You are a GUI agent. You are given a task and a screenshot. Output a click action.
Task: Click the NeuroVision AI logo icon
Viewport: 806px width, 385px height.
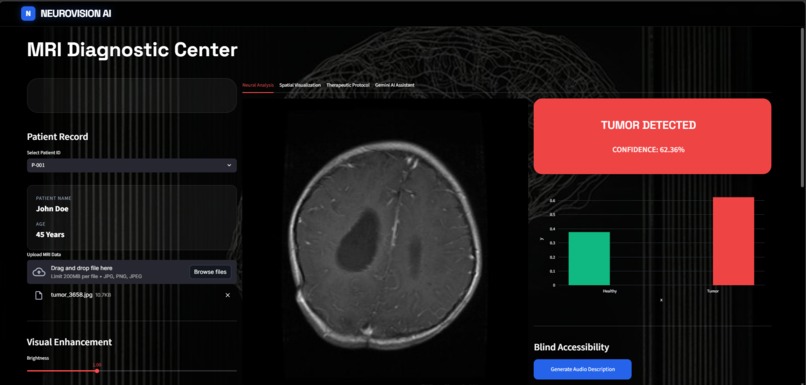pos(28,13)
